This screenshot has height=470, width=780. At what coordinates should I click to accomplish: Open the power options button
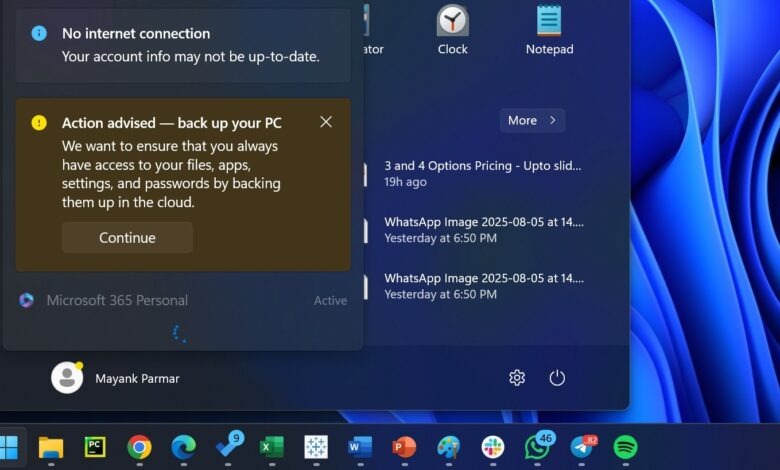coord(557,377)
